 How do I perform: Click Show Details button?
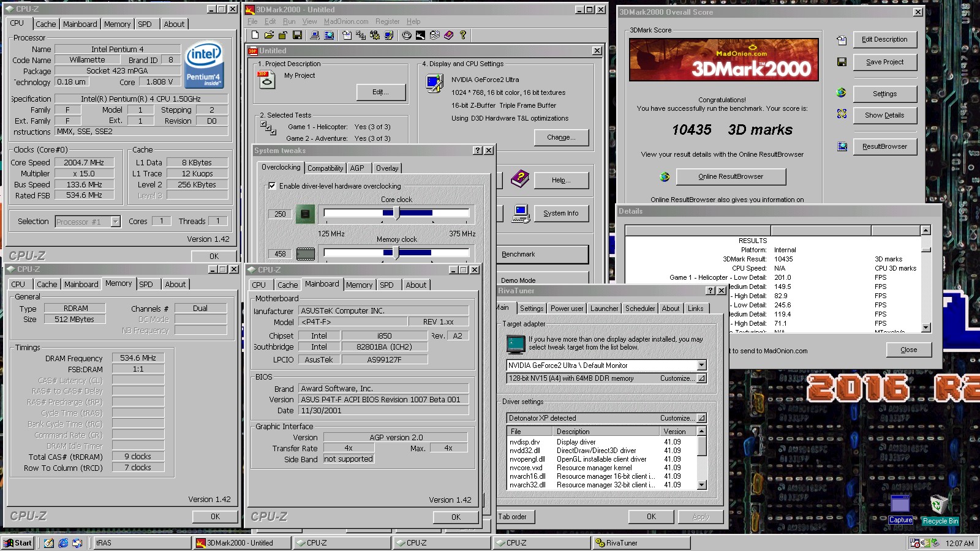point(884,115)
